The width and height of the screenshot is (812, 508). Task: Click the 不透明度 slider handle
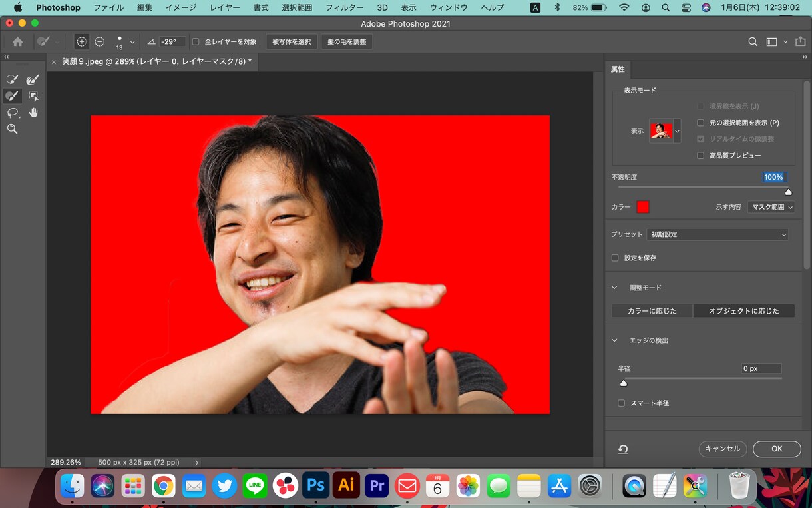(788, 192)
